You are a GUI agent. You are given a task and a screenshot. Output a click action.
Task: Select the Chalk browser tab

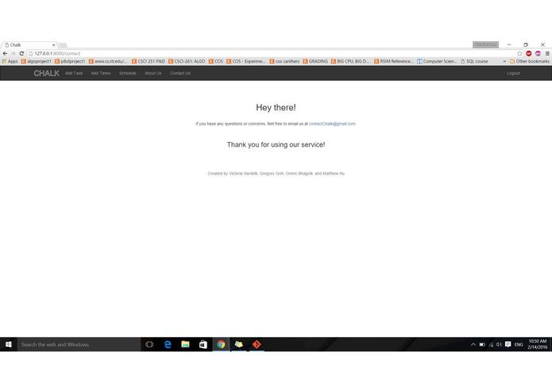pos(29,45)
